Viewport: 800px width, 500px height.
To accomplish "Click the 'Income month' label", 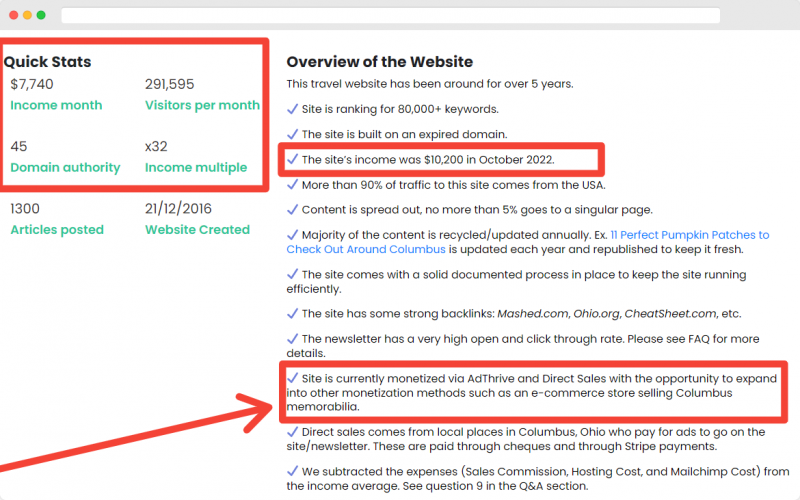I will [56, 105].
